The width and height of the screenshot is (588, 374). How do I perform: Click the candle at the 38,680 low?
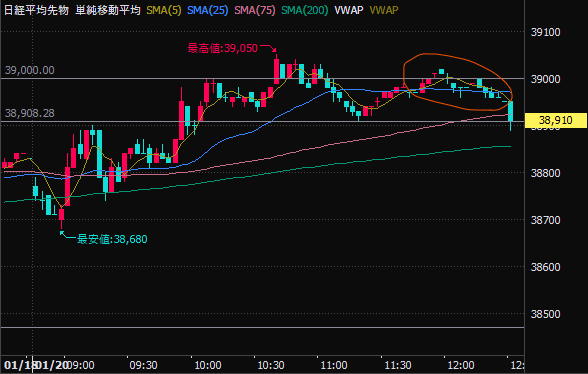click(x=62, y=218)
